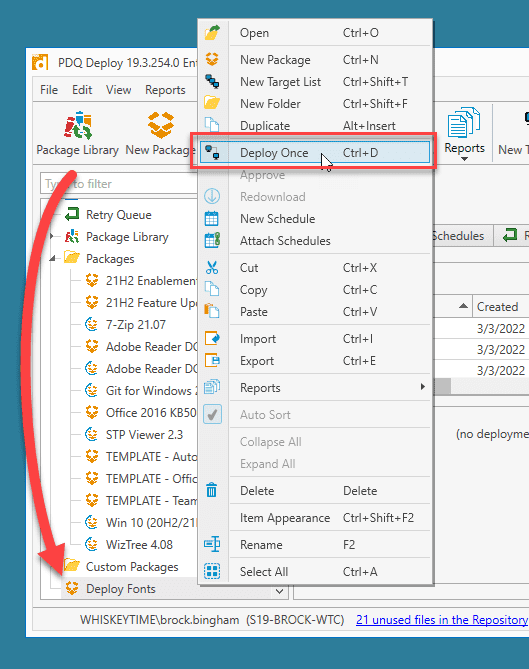Viewport: 529px width, 669px height.
Task: Click the sort arrow beside Created column
Action: tap(463, 306)
